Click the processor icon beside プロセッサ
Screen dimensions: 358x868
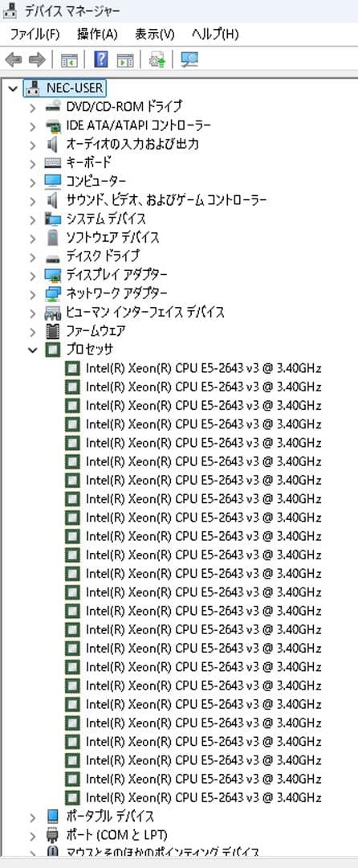[x=53, y=350]
